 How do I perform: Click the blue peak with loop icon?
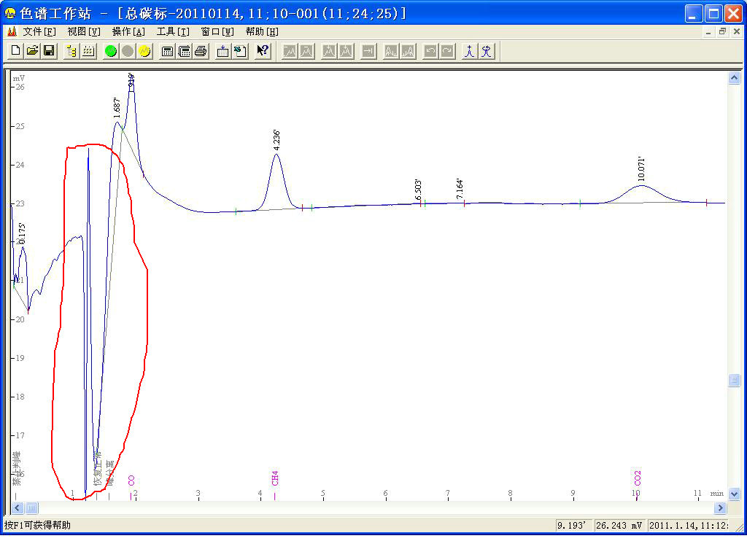pos(487,51)
